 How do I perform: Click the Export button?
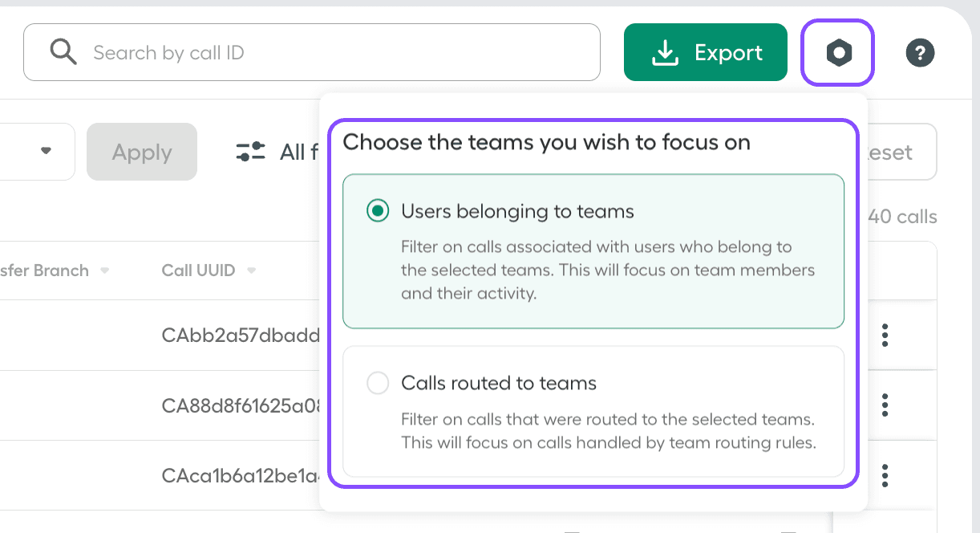[706, 51]
